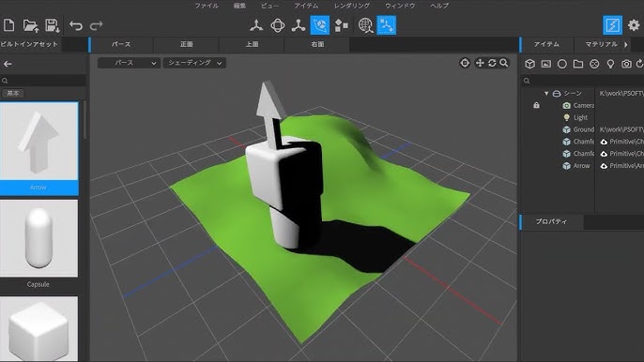Select the アイテム panel tab on the right

(546, 44)
